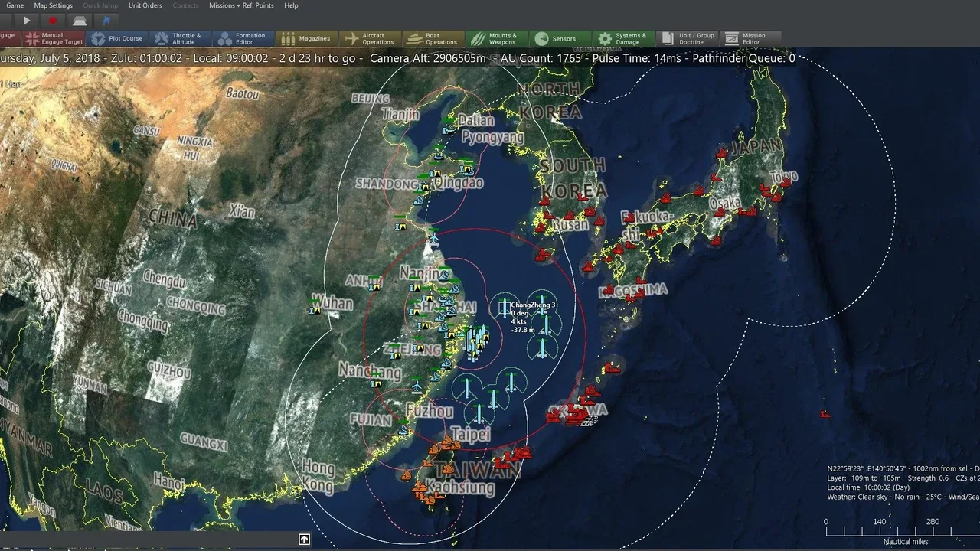Open the Mission Editor
This screenshot has width=980, height=551.
(x=749, y=38)
